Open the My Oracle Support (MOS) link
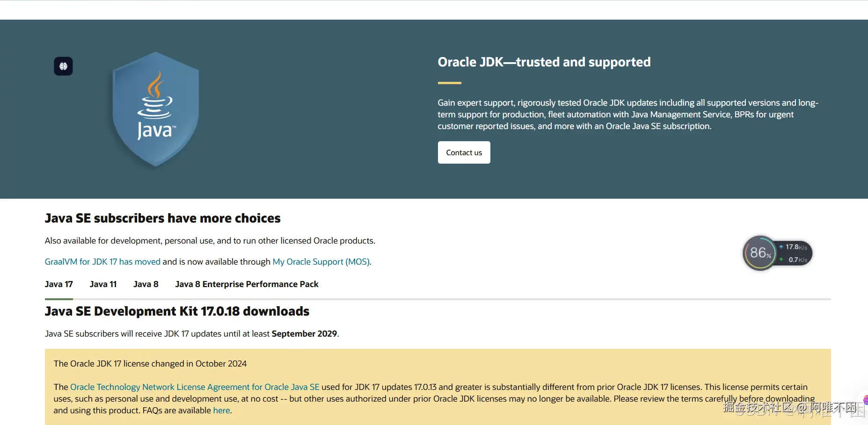868x425 pixels. pos(321,262)
